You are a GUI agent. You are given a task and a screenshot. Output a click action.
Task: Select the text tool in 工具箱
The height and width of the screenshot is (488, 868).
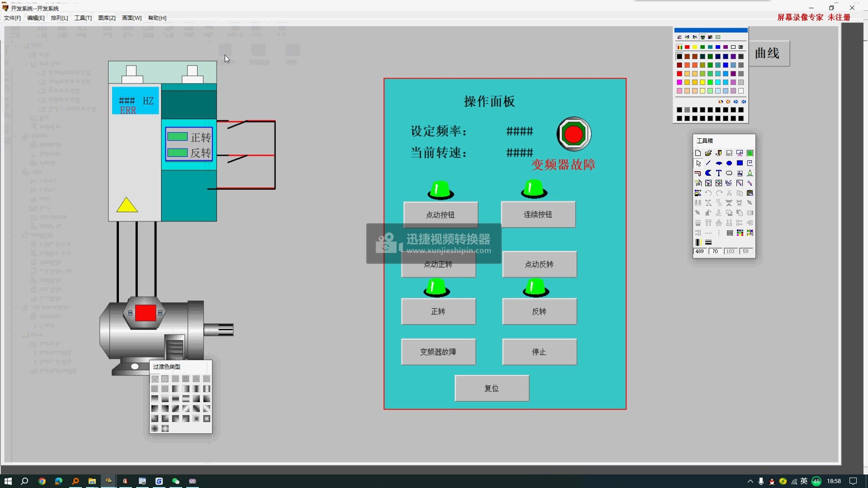719,173
